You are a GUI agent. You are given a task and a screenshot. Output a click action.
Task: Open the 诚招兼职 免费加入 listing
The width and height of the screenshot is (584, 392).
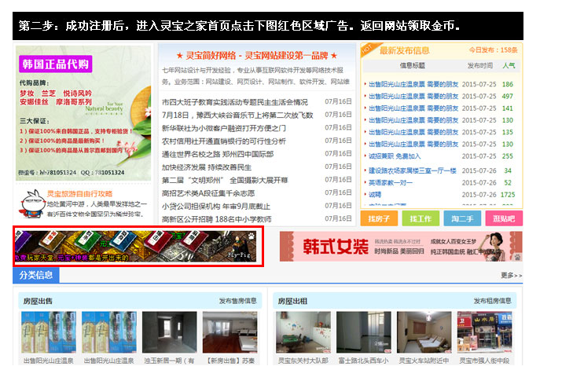pyautogui.click(x=395, y=156)
